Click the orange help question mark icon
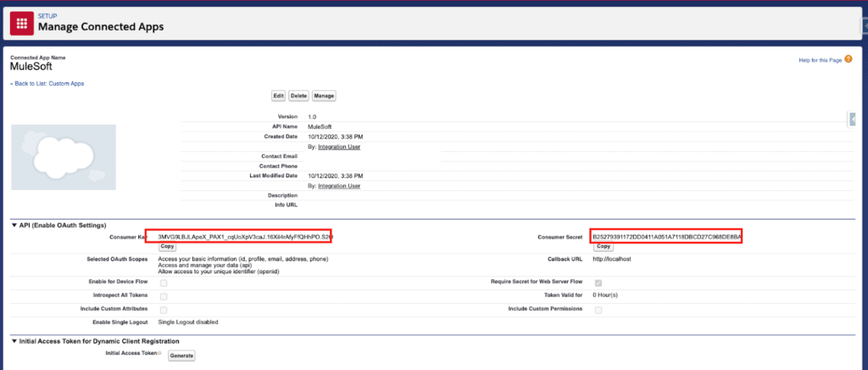 (x=848, y=59)
